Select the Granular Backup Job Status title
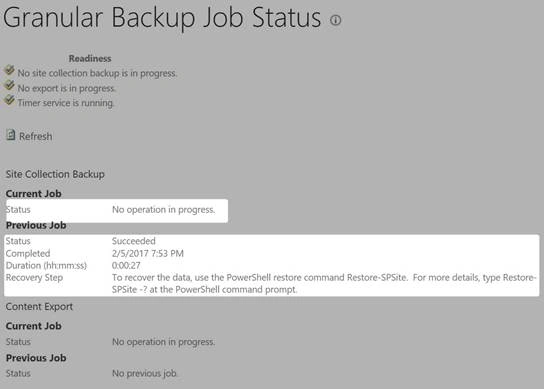This screenshot has width=544, height=389. 162,17
